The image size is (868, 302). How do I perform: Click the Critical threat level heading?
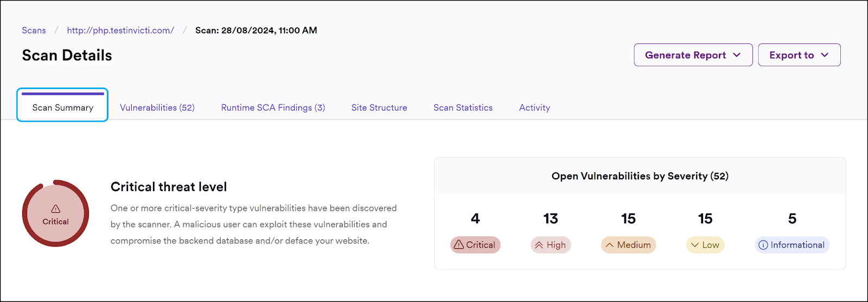point(169,187)
